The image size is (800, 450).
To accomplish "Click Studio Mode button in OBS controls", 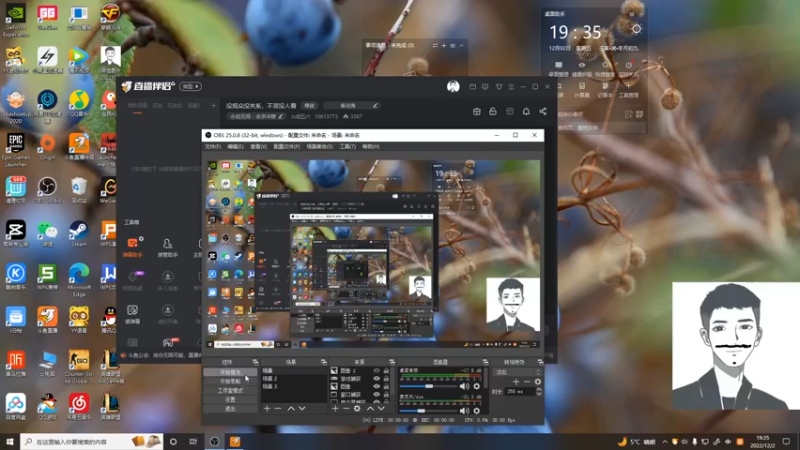I will pyautogui.click(x=230, y=391).
